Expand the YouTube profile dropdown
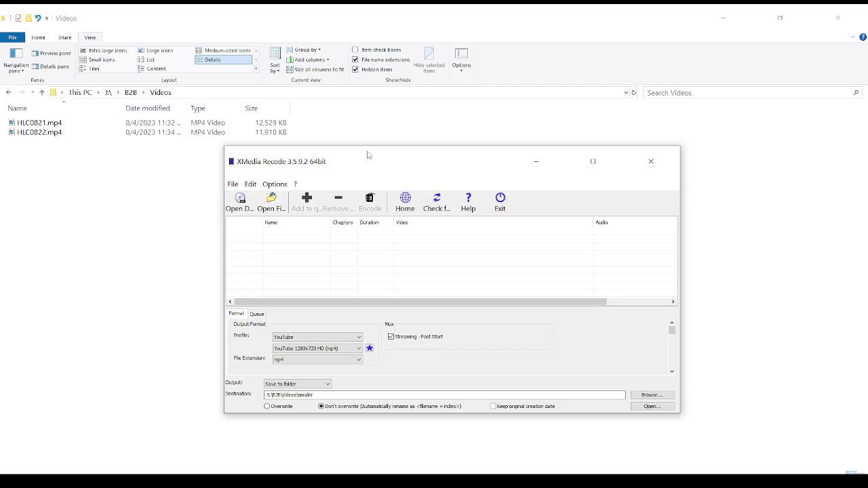 [317, 337]
